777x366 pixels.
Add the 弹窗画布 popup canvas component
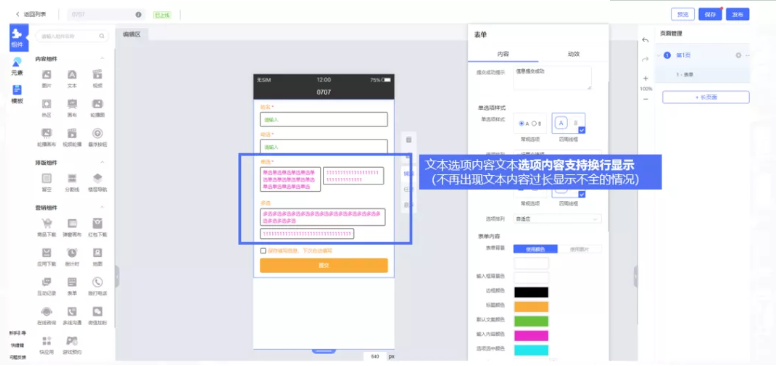click(72, 227)
